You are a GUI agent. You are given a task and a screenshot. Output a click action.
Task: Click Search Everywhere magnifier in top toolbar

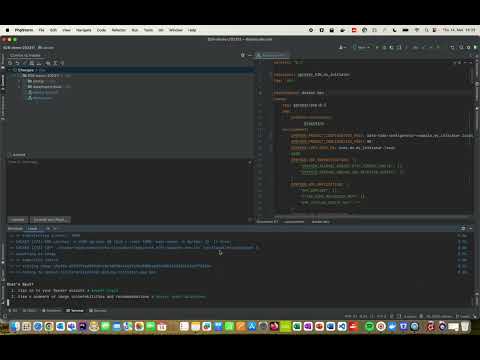tap(461, 48)
